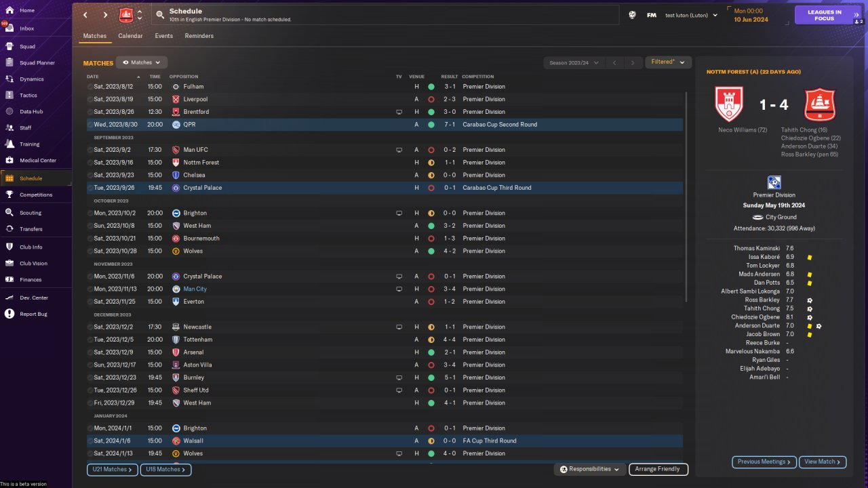868x488 pixels.
Task: Click Thomas Kaminski in ratings list
Action: [757, 249]
